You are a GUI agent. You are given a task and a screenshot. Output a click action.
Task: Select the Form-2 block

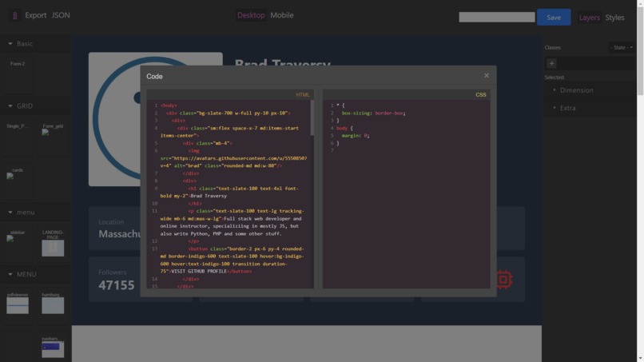18,76
